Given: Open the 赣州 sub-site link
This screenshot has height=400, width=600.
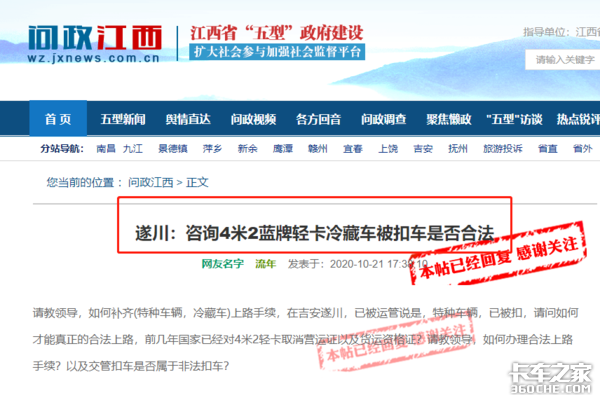Looking at the screenshot, I should coord(318,149).
